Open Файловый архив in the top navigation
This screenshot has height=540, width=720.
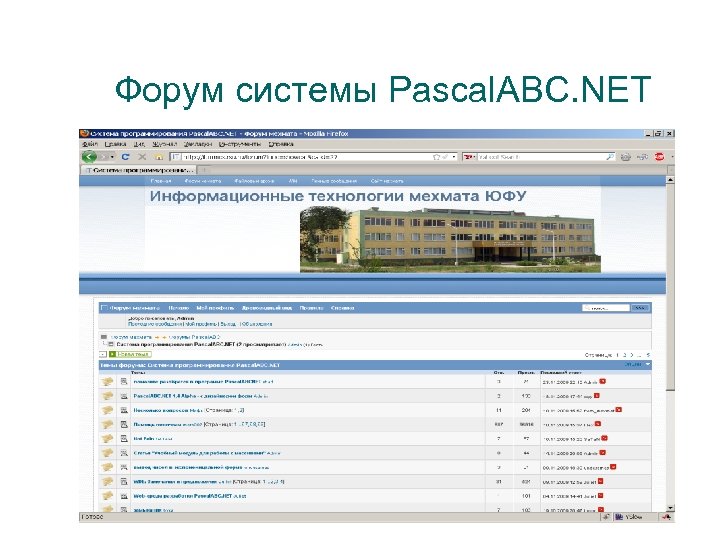click(254, 181)
